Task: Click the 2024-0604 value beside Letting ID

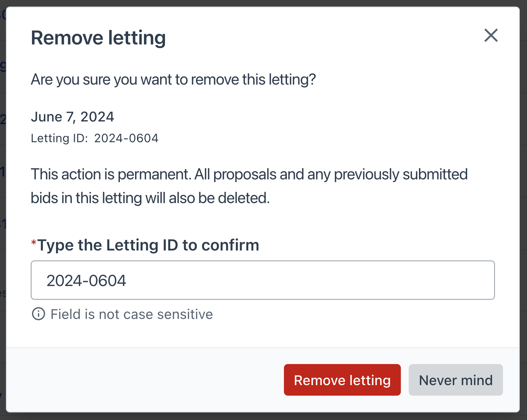Action: [x=126, y=138]
